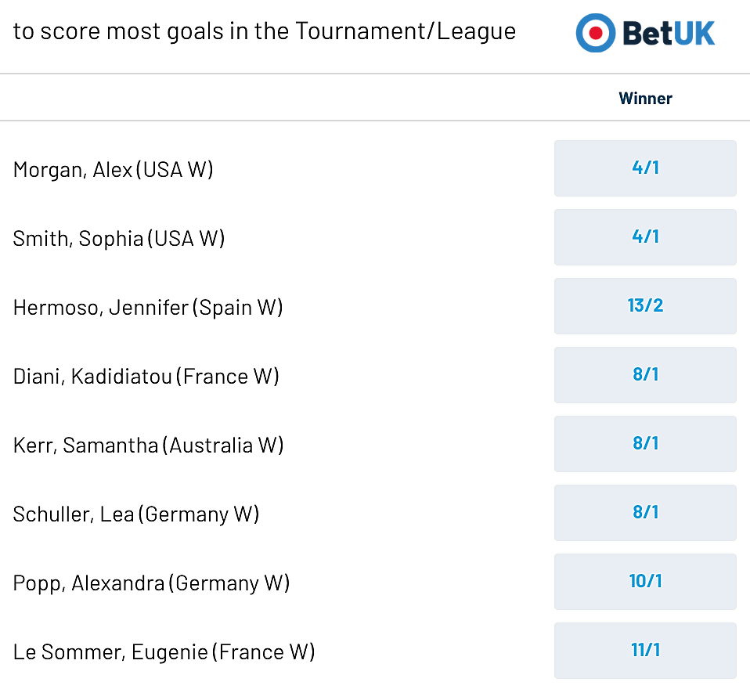
Task: Click the Smith, Sophia (USA W) name
Action: click(119, 239)
